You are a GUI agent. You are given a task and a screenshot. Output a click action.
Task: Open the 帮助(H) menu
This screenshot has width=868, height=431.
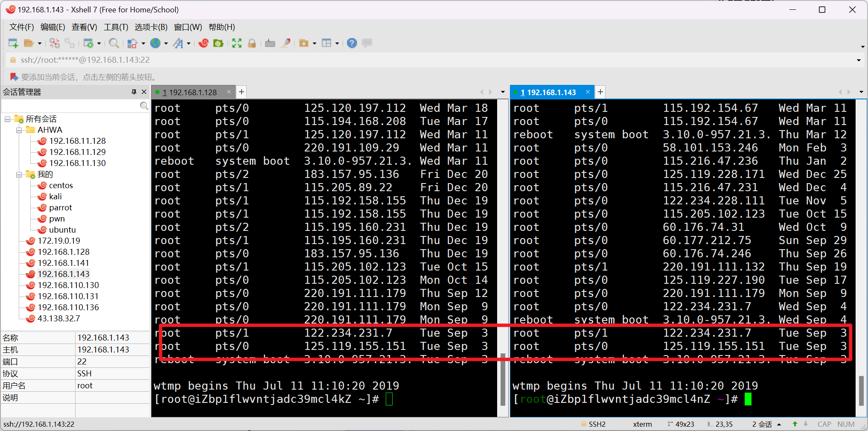tap(221, 27)
